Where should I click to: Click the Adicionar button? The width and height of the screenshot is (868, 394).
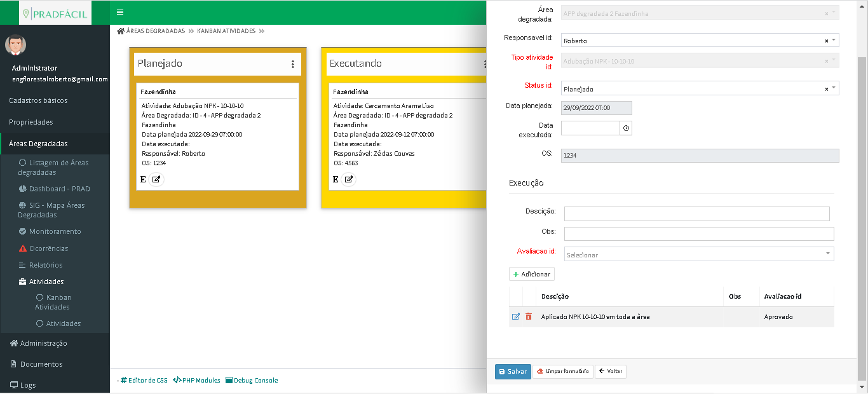coord(531,274)
